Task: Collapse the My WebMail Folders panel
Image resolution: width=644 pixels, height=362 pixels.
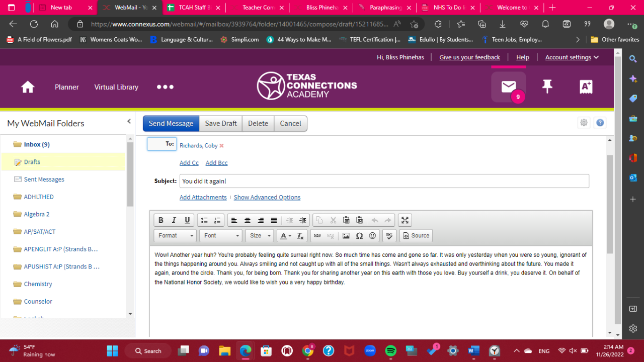Action: (x=129, y=121)
